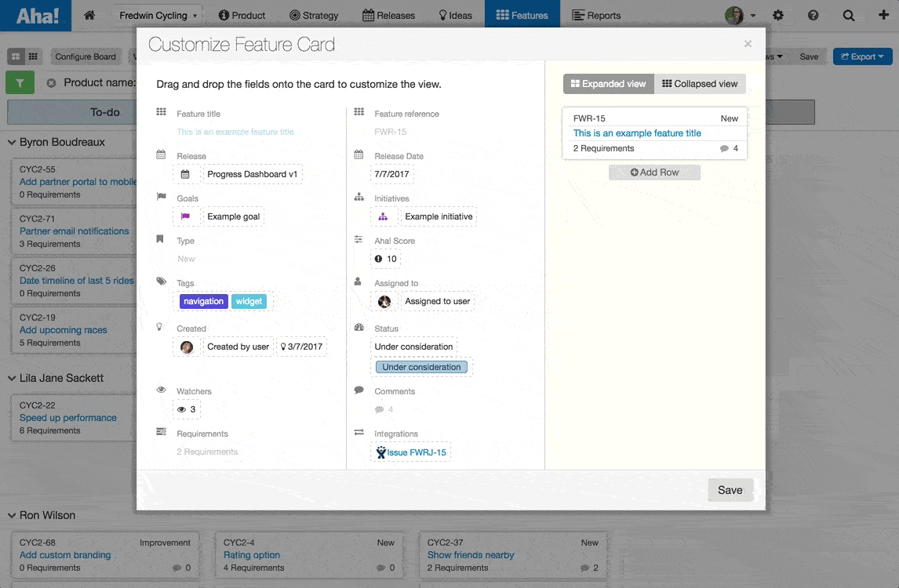Click the search magnifier in top navigation
The height and width of the screenshot is (588, 899).
pyautogui.click(x=850, y=15)
